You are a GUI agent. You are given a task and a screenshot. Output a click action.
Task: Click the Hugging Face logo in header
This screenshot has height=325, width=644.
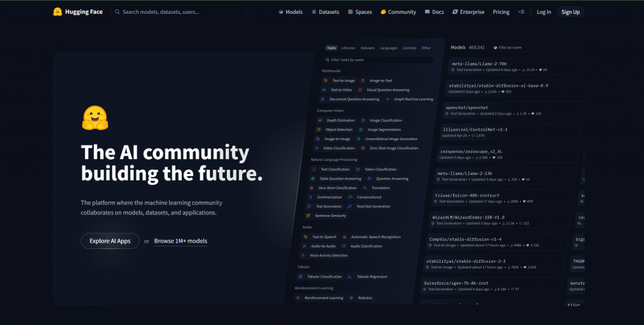pyautogui.click(x=77, y=12)
